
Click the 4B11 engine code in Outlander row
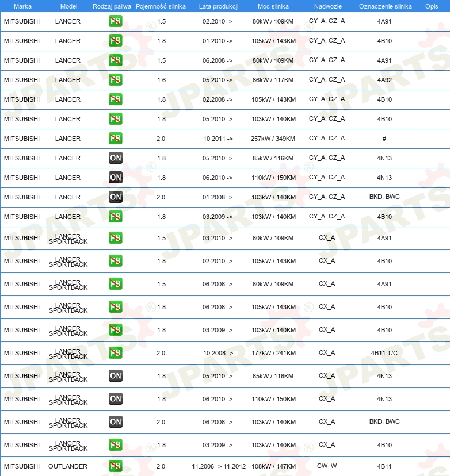(384, 466)
